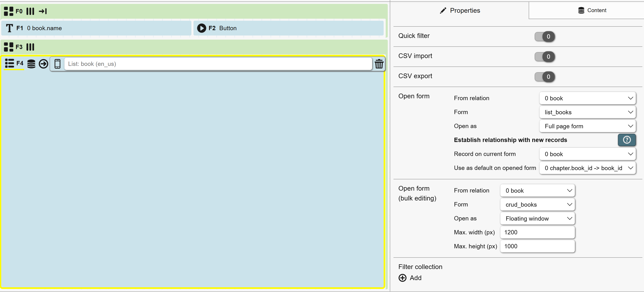
Task: Click the circled arrow icon in F4
Action: pyautogui.click(x=43, y=64)
